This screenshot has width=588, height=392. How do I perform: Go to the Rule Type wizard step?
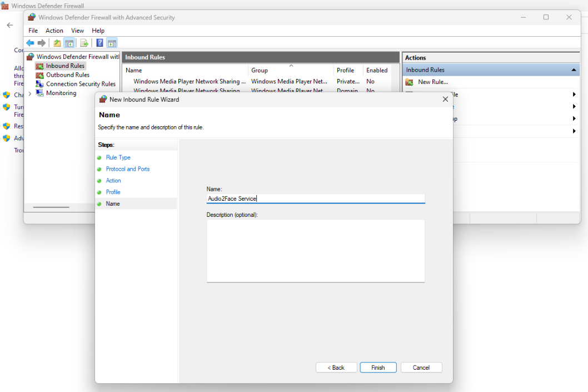(118, 157)
